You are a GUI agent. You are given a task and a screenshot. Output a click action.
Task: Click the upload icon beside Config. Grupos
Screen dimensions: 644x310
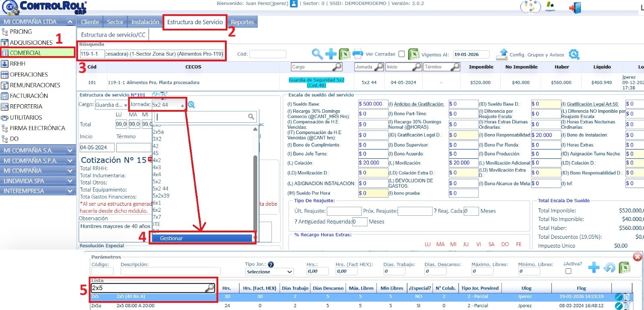502,54
